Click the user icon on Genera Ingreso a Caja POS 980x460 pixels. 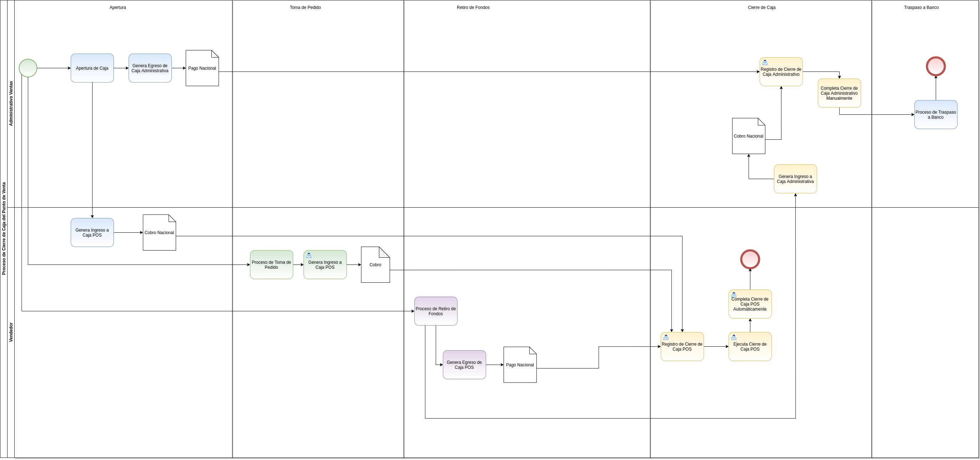click(309, 255)
